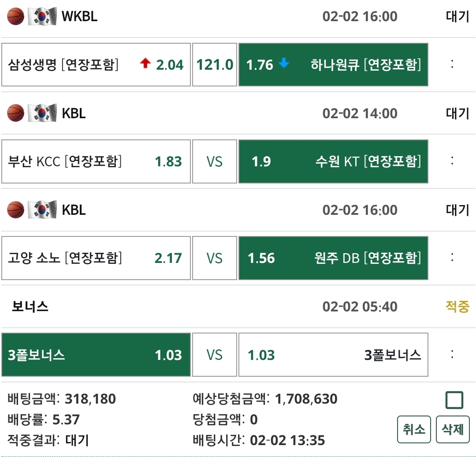This screenshot has height=457, width=476.
Task: Click the Korean flag for the 16:00 KBL match
Action: tap(42, 210)
